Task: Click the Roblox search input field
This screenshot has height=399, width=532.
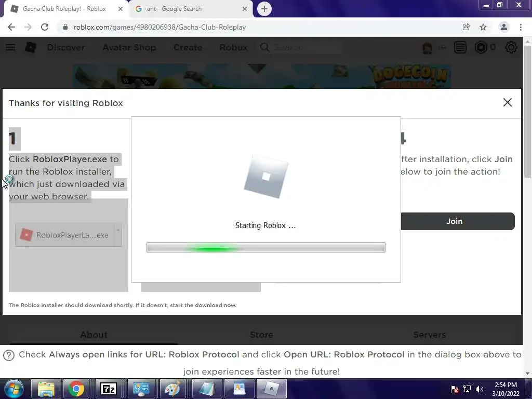Action: pyautogui.click(x=308, y=47)
